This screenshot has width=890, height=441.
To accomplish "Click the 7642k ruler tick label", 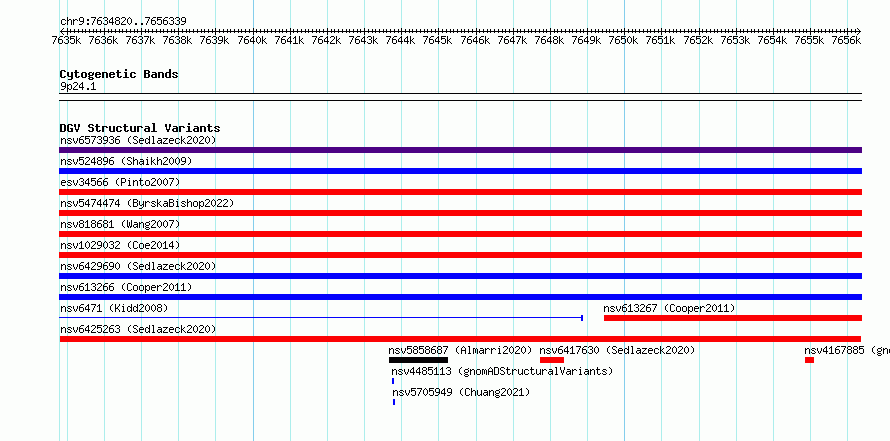I will pyautogui.click(x=326, y=40).
